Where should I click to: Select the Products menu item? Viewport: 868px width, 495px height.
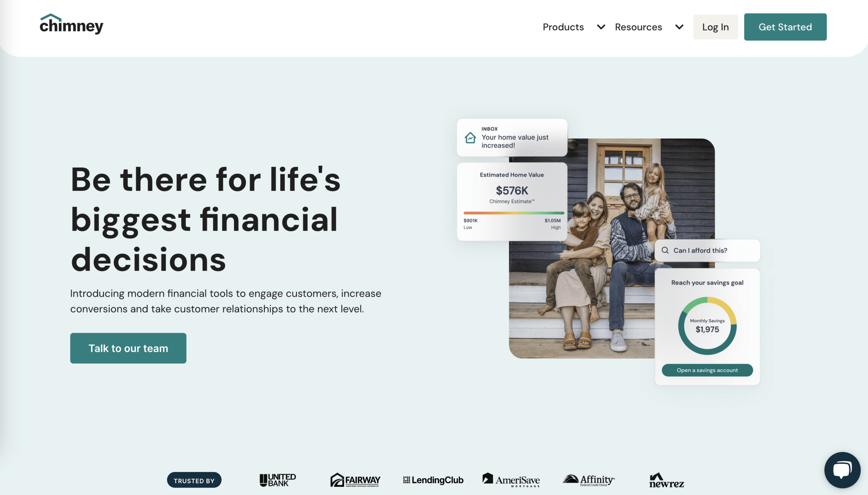tap(564, 26)
